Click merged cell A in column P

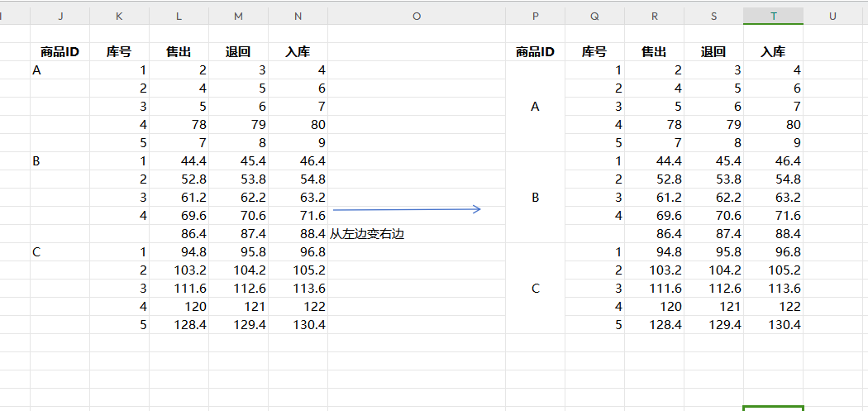point(535,107)
